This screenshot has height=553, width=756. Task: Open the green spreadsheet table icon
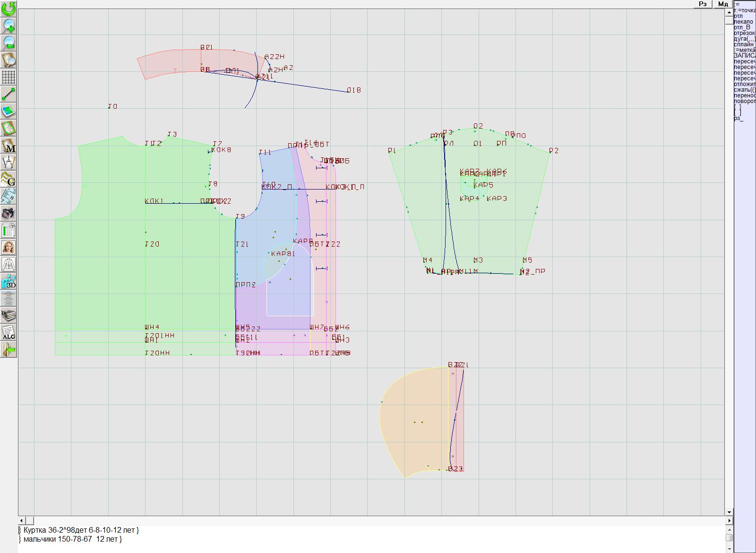[9, 230]
